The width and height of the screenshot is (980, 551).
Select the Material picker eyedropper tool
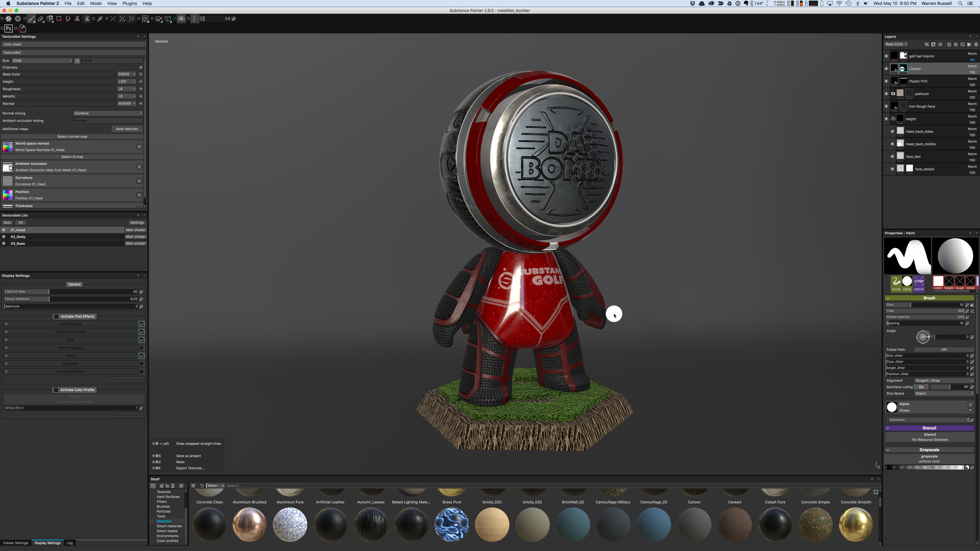pos(100,19)
